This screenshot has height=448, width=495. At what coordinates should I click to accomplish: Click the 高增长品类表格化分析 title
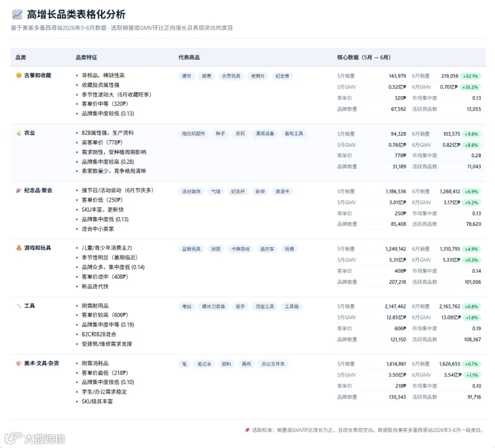[x=76, y=14]
